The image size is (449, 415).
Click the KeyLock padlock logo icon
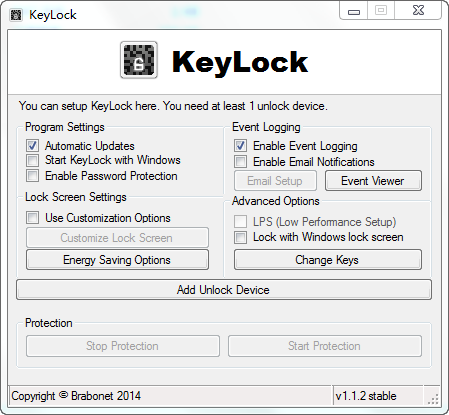[x=139, y=60]
